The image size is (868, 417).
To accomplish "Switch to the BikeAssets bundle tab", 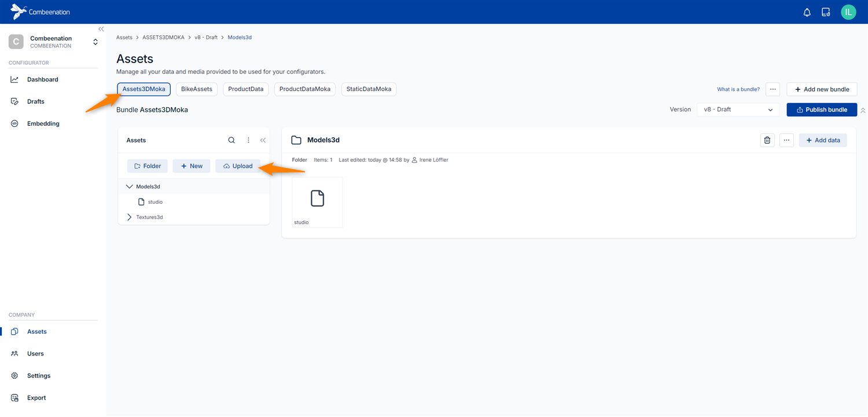I will (196, 89).
